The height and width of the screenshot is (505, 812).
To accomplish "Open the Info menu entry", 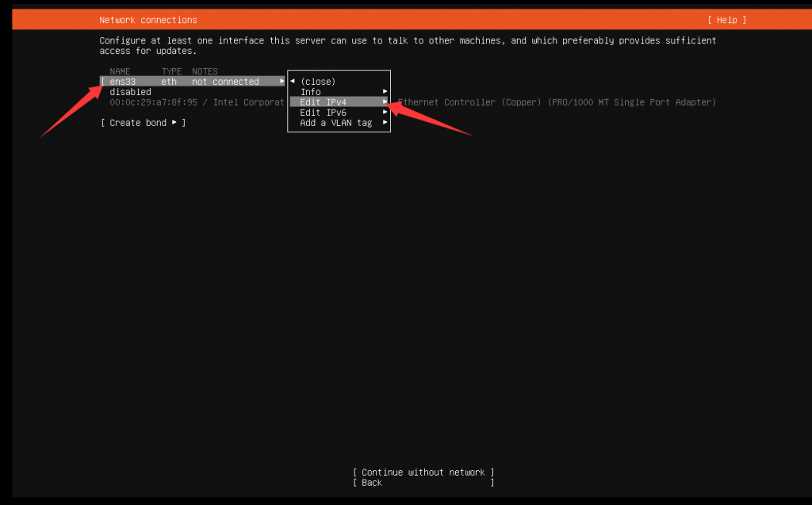I will (x=310, y=92).
